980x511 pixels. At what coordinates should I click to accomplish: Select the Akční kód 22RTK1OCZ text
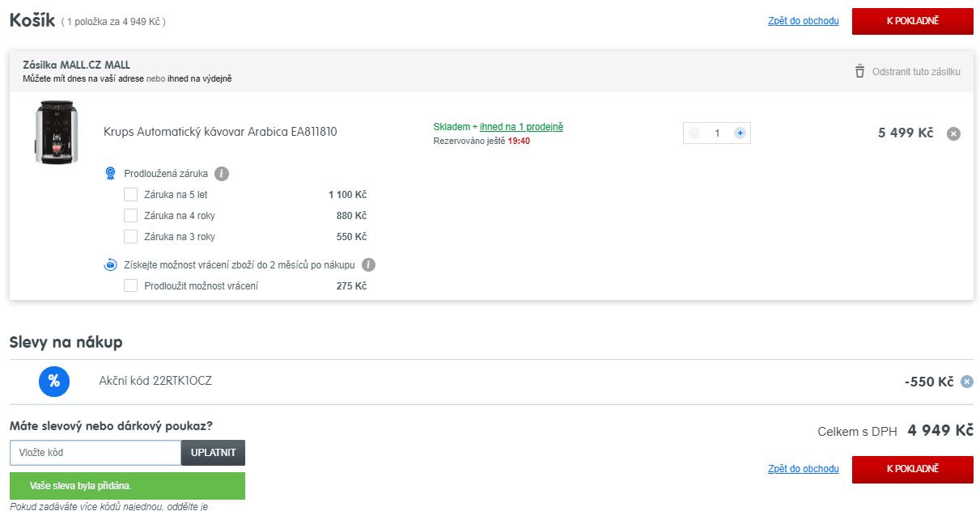click(155, 381)
